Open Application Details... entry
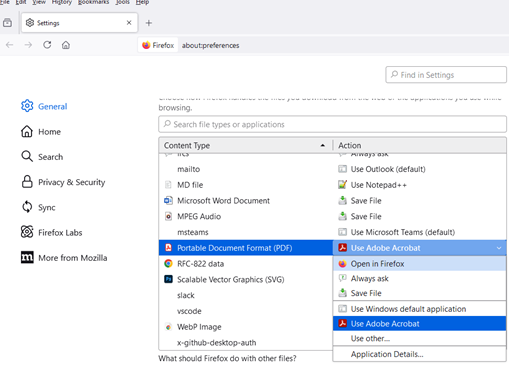 click(x=419, y=354)
